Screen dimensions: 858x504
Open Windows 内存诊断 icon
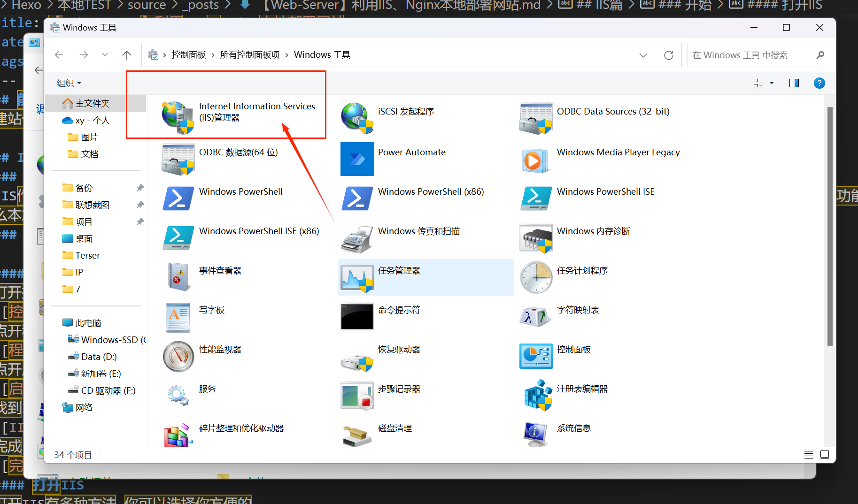coord(536,238)
